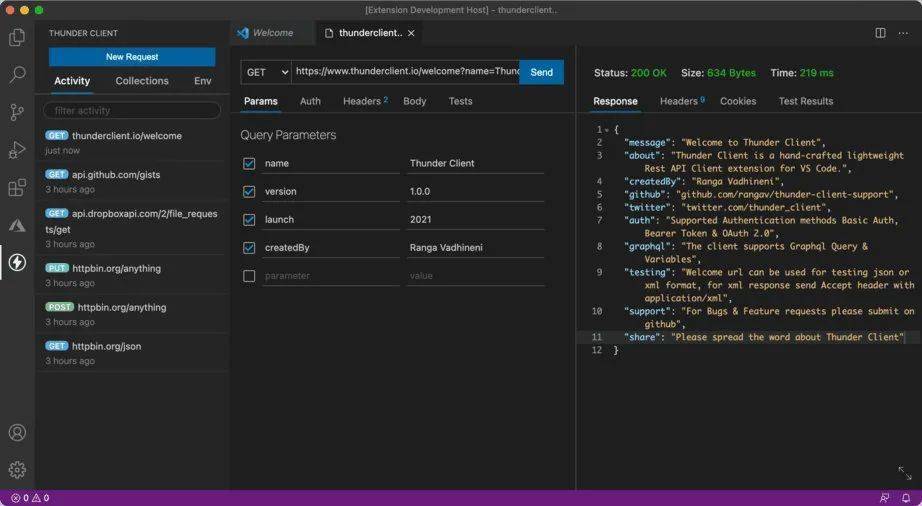The width and height of the screenshot is (922, 506).
Task: Open the Tests tab
Action: click(x=460, y=101)
